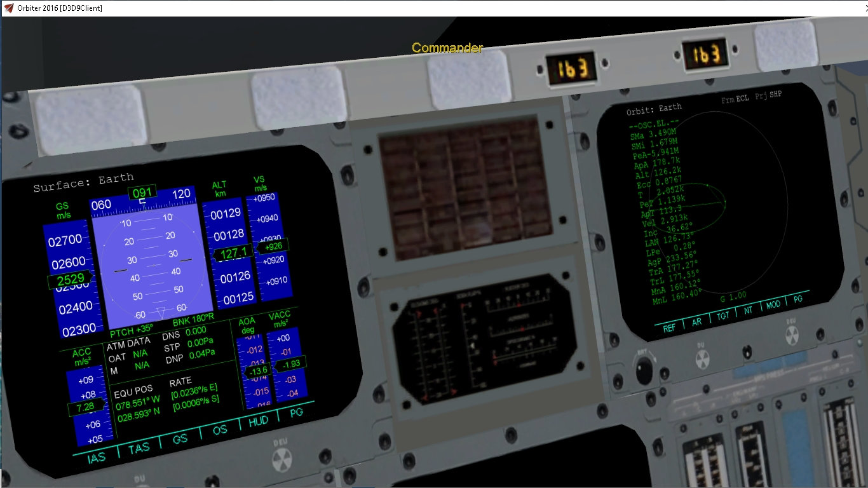
Task: Click the 'ApA 178.7k' orbital element
Action: 657,164
